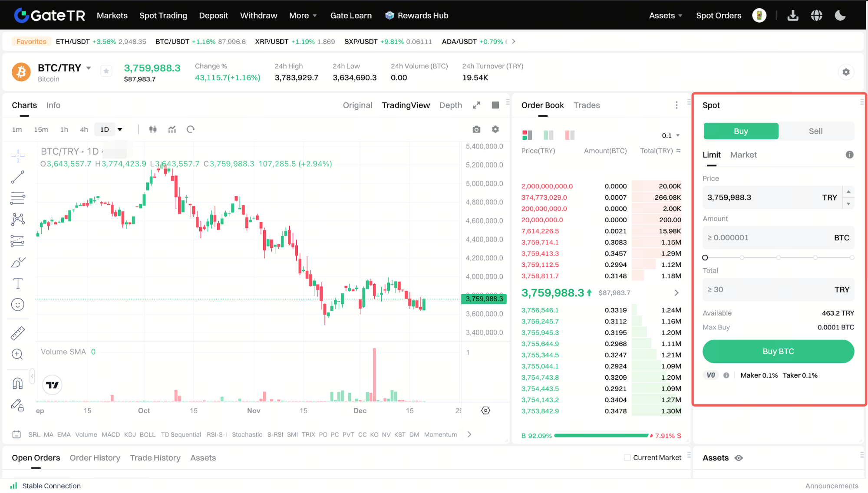This screenshot has height=493, width=868.
Task: Add BTC/TRY to favorites star
Action: [x=106, y=71]
